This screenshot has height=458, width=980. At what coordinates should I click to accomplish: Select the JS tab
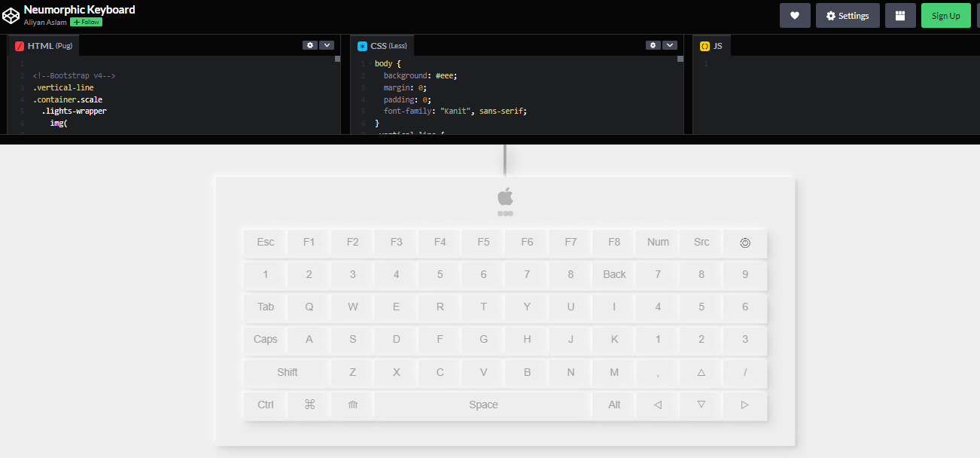coord(712,46)
